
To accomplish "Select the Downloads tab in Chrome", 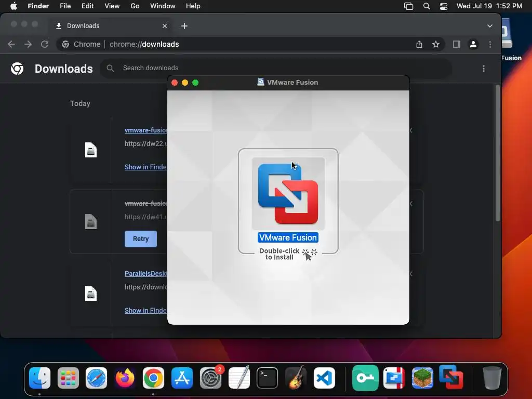I will click(x=111, y=26).
